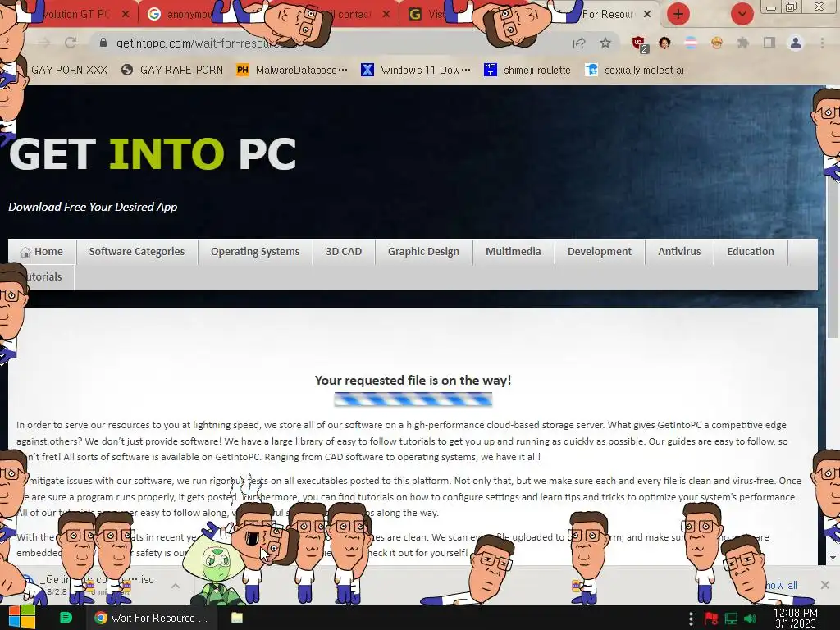Open the tab search down-arrow button
This screenshot has width=840, height=630.
(742, 14)
